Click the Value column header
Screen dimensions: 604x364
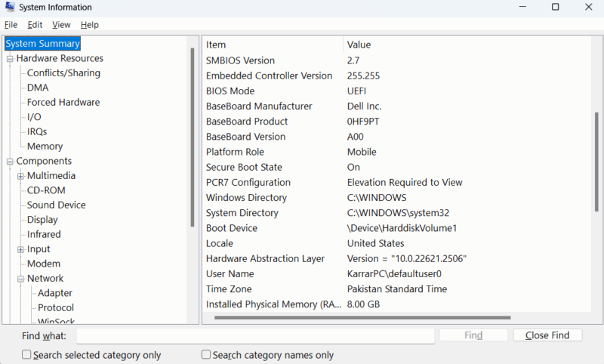[x=467, y=45]
